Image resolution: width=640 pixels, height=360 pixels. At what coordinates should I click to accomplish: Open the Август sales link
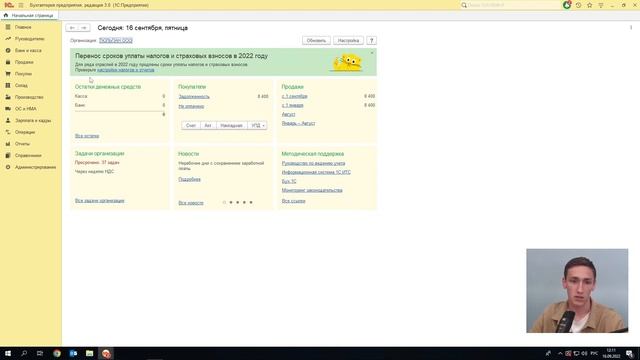click(288, 114)
